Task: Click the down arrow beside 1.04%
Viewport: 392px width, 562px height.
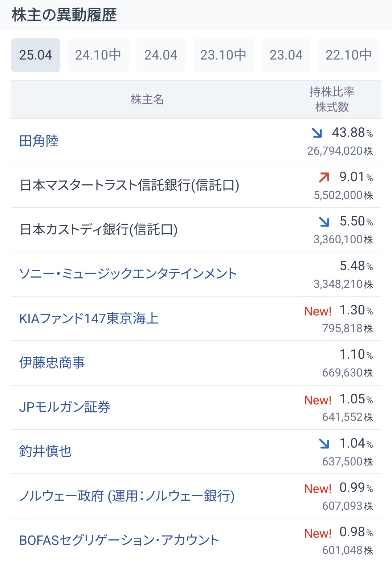Action: (x=324, y=443)
